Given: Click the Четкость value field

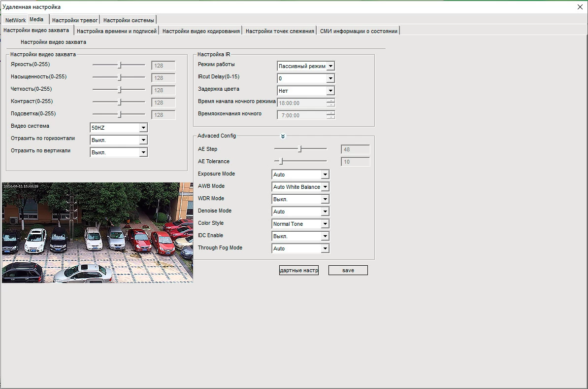Looking at the screenshot, I should click(x=163, y=90).
